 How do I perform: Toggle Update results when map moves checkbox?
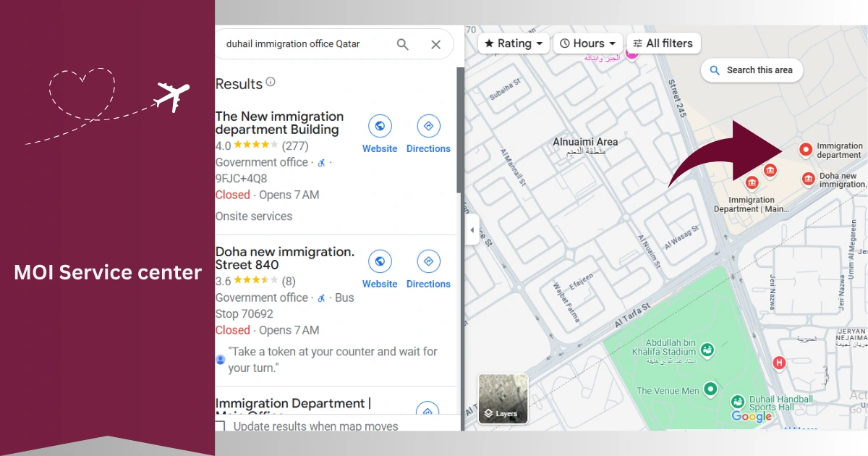[220, 426]
